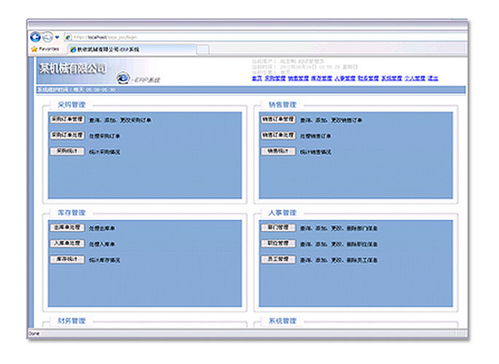Open the recent pages dropdown arrow
This screenshot has width=499, height=364.
[57, 37]
